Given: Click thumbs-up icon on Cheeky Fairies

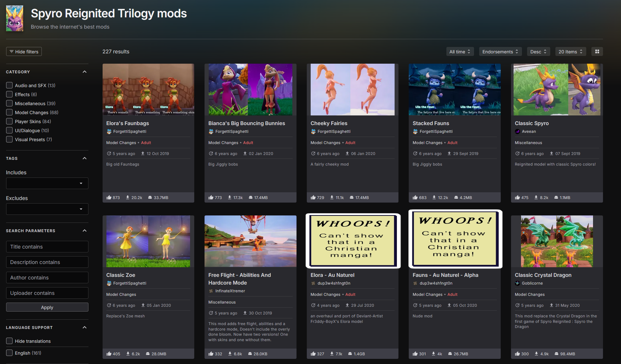Looking at the screenshot, I should click(313, 197).
